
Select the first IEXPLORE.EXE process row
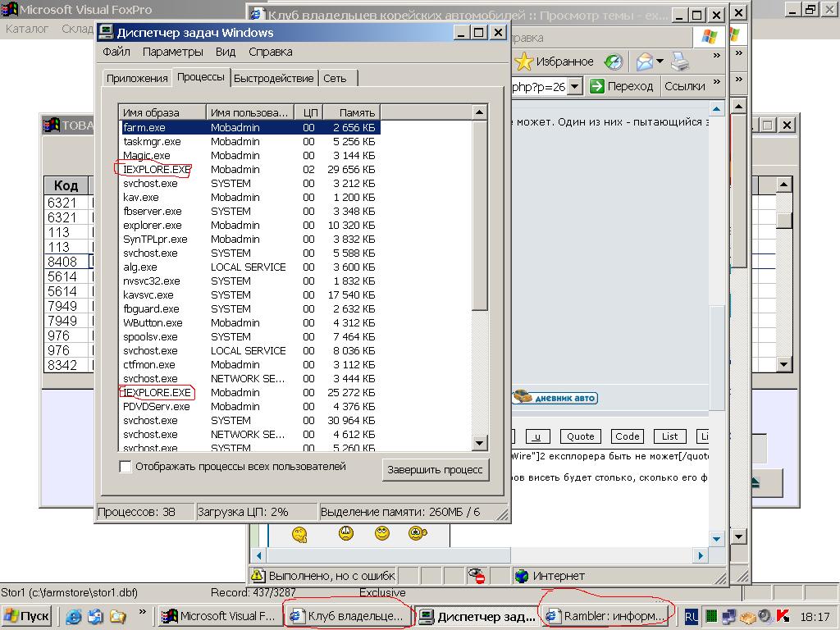156,169
